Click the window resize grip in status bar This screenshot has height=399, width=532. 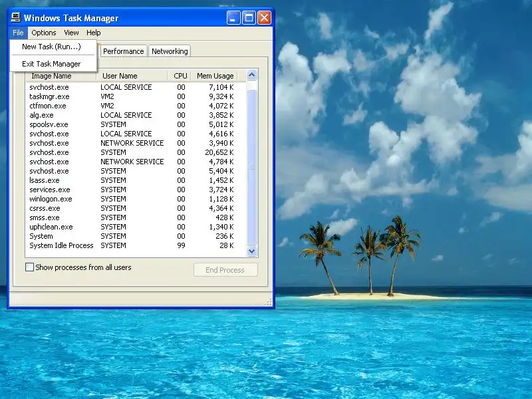(x=269, y=302)
